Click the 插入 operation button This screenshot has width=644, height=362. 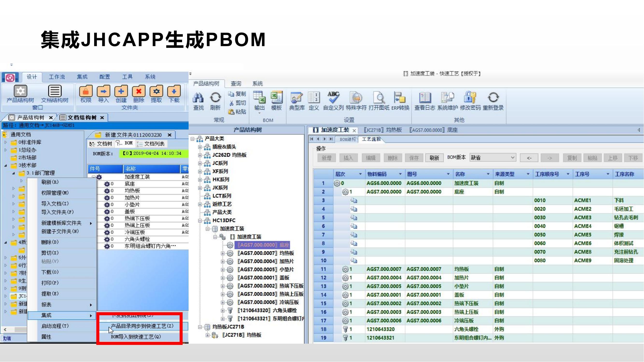[348, 158]
